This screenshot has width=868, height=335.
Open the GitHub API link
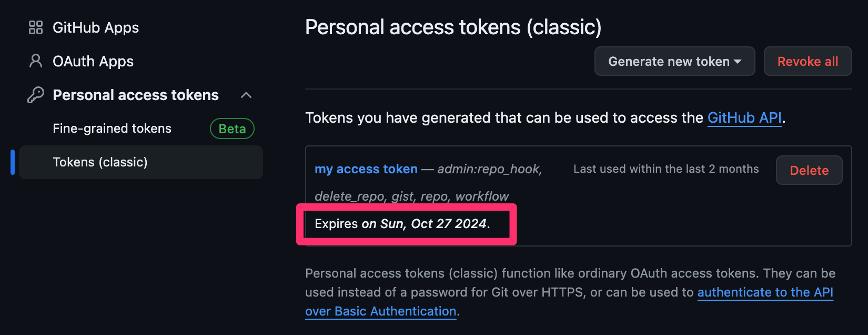tap(744, 117)
